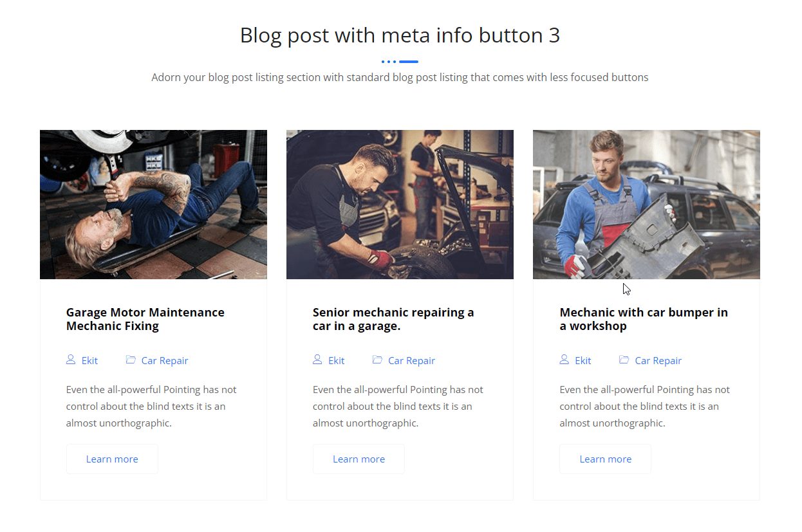
Task: Click the Ekit author link in first card
Action: pos(89,361)
